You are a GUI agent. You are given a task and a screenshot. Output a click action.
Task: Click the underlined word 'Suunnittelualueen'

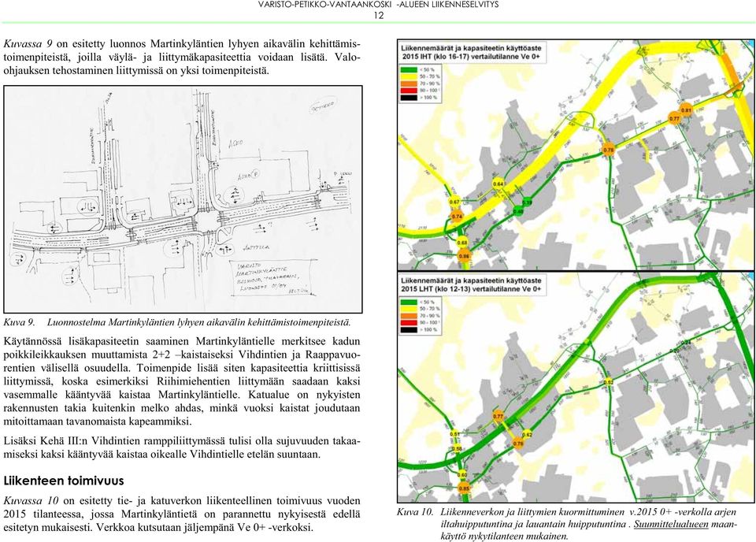pos(671,524)
